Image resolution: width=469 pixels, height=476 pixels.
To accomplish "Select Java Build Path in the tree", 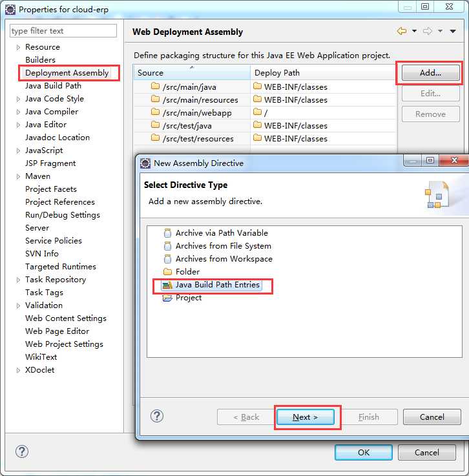I will (x=54, y=86).
